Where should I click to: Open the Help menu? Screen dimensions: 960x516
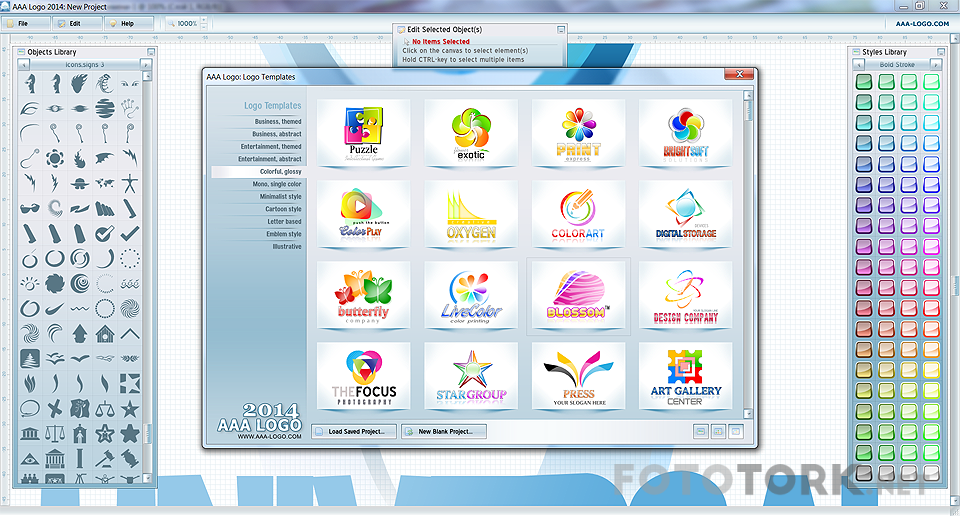point(129,23)
